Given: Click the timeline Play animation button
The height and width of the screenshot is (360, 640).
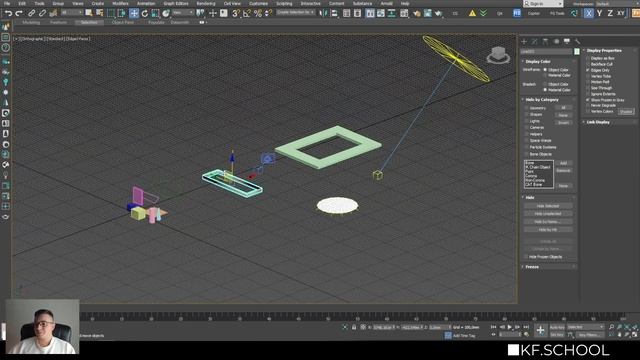Looking at the screenshot, I should [509, 327].
